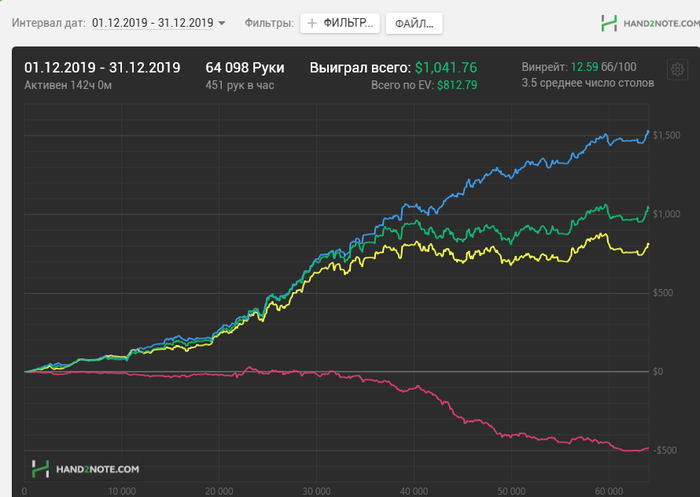Screen dimensions: 700x497
Task: Click the dropdown arrow next to date interval
Action: coord(221,23)
